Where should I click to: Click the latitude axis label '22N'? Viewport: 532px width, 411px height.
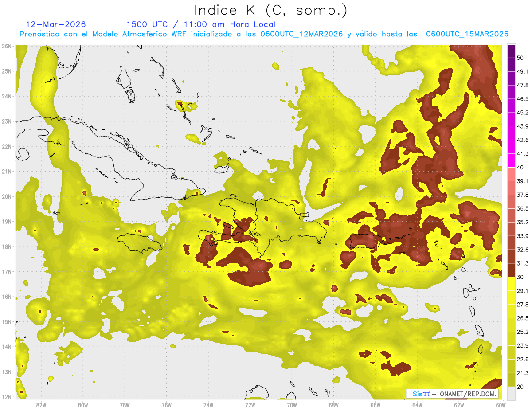coord(7,146)
